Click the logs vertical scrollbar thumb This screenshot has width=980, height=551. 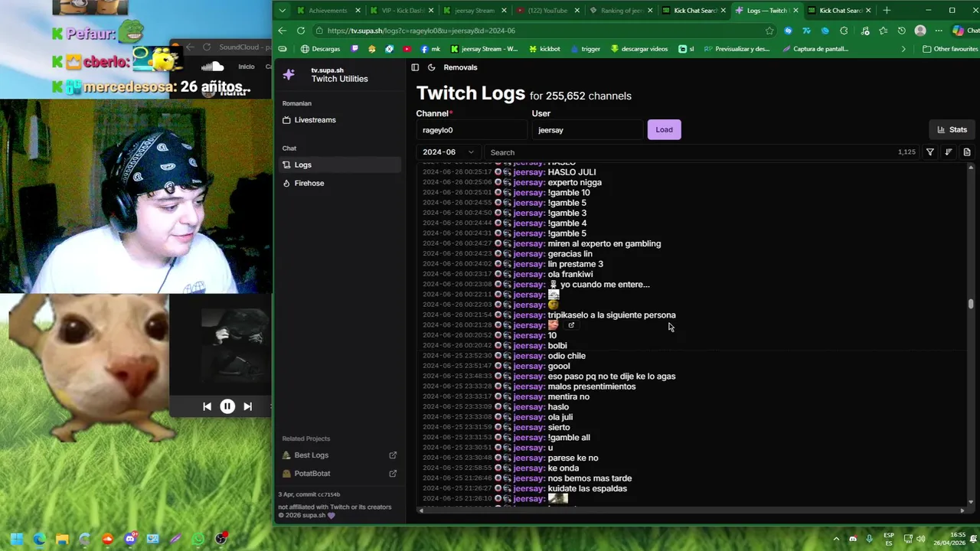pyautogui.click(x=971, y=304)
